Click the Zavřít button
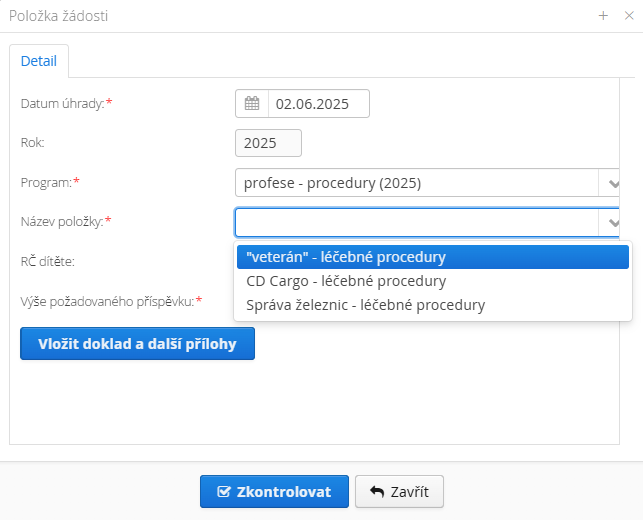This screenshot has width=643, height=520. [399, 491]
